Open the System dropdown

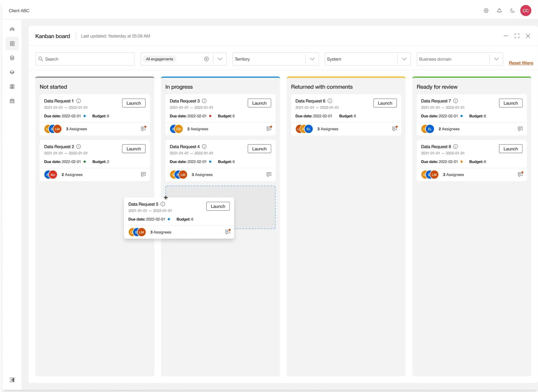point(404,59)
